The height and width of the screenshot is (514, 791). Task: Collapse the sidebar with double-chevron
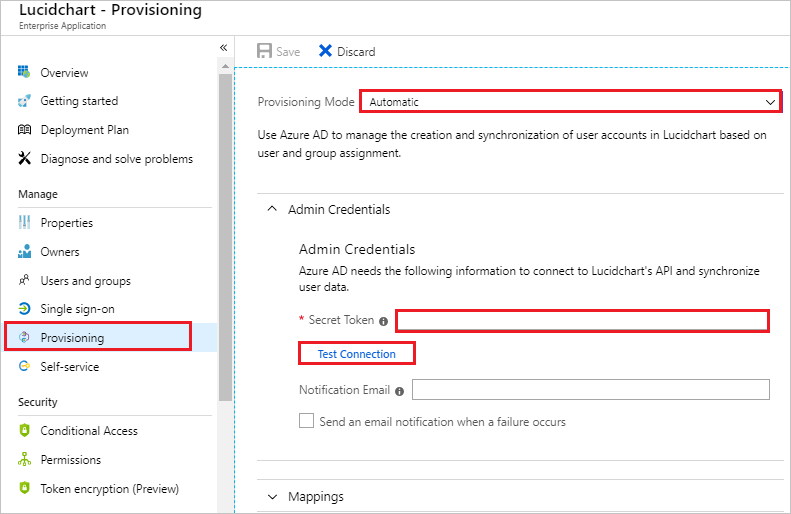tap(223, 48)
